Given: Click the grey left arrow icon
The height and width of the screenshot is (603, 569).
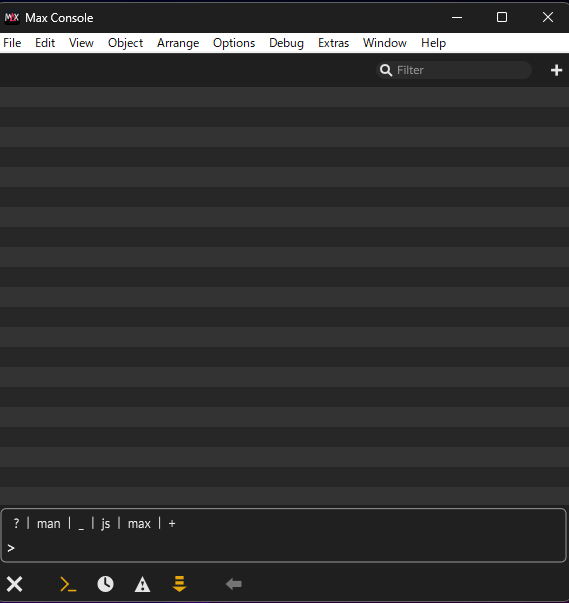Looking at the screenshot, I should [x=234, y=584].
